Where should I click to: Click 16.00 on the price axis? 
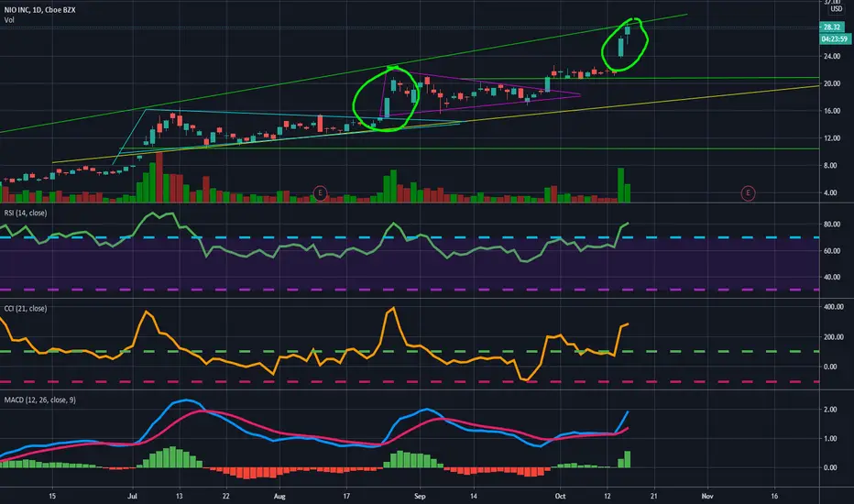click(x=832, y=111)
